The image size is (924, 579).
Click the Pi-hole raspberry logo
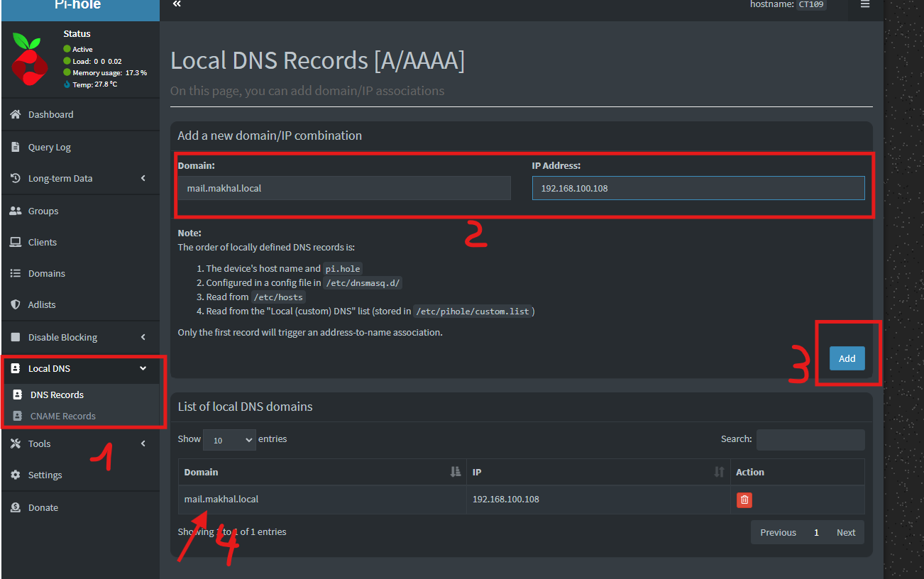29,59
